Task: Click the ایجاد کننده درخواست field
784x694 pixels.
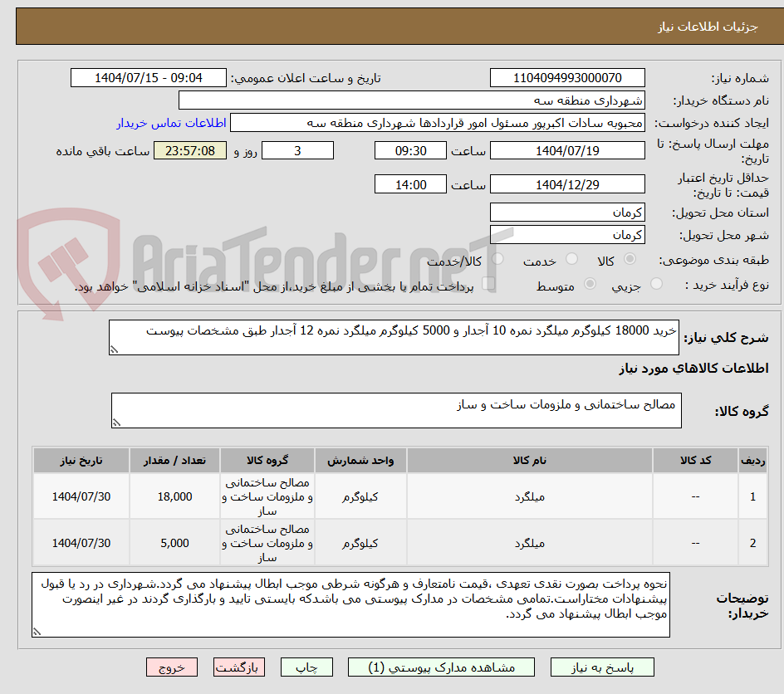Action: [438, 123]
